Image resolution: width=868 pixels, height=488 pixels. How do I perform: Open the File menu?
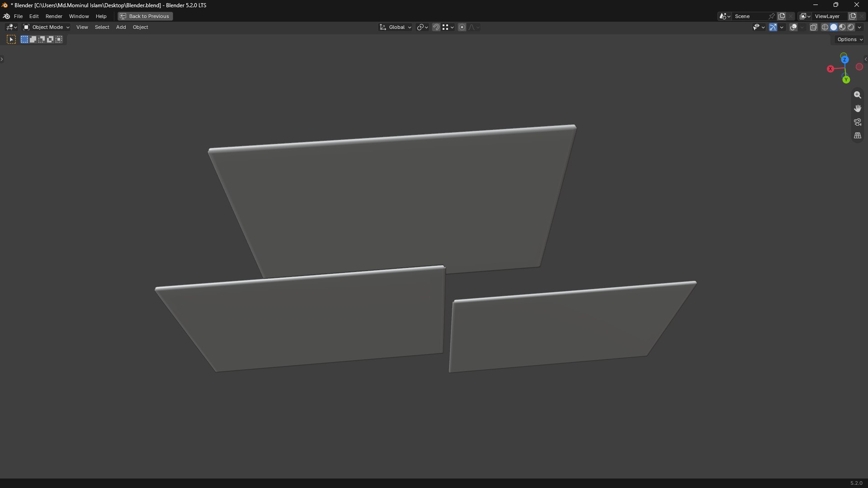[x=18, y=16]
